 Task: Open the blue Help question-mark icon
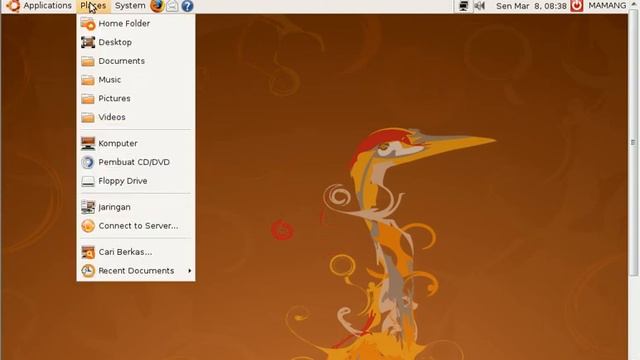187,6
